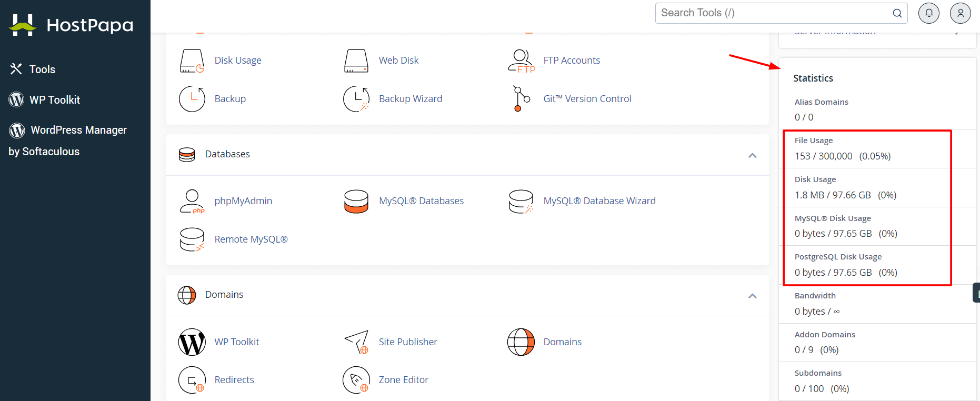
Task: Select Tools in the sidebar
Action: 42,69
